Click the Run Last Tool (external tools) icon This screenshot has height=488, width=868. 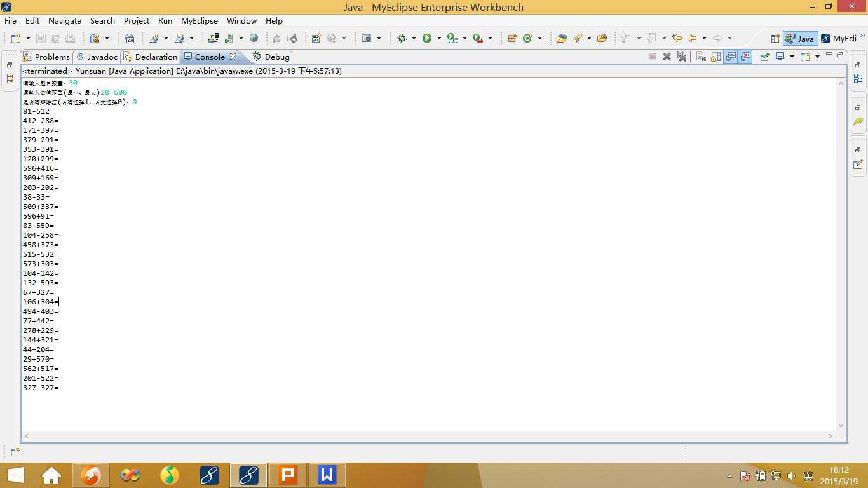tap(477, 38)
